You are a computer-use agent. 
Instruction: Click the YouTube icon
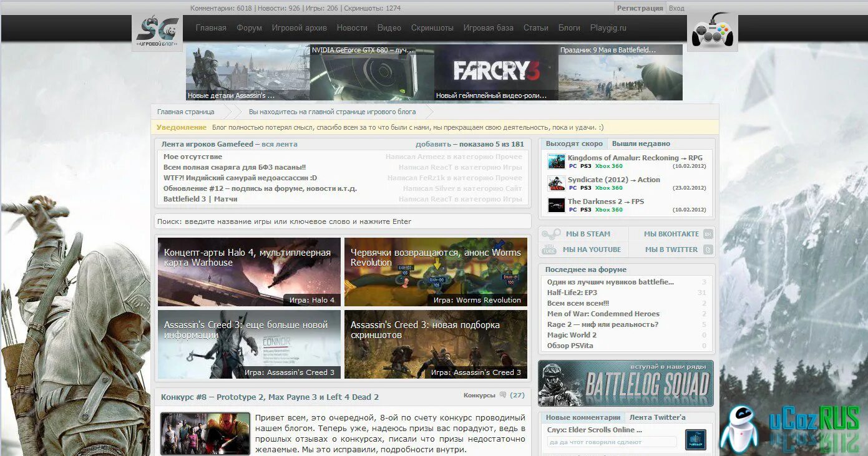(x=549, y=250)
